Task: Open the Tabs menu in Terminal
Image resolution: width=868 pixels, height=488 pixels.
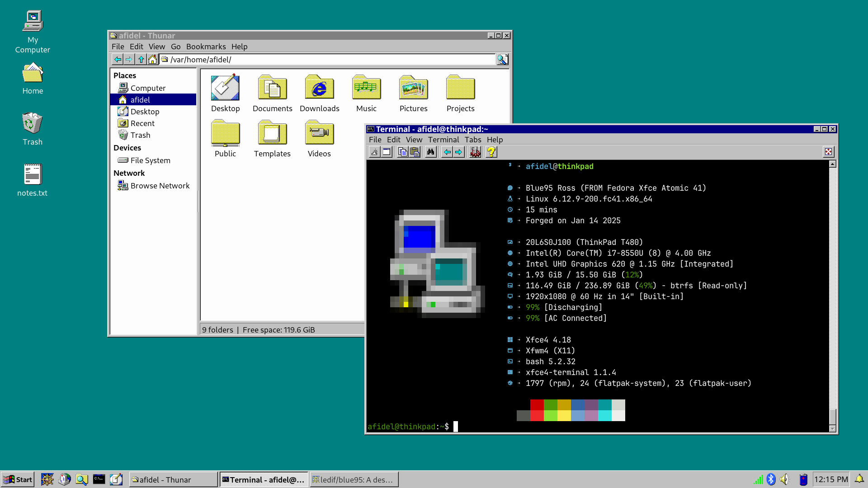Action: 472,140
